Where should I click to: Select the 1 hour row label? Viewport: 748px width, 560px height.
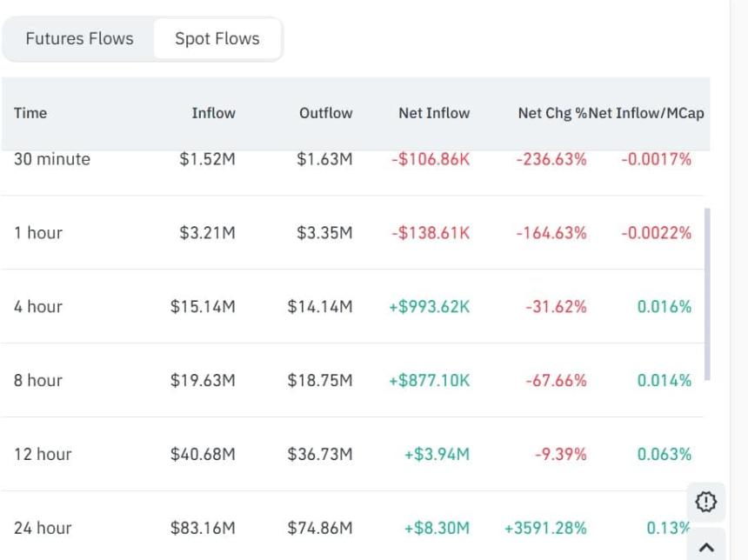[38, 233]
